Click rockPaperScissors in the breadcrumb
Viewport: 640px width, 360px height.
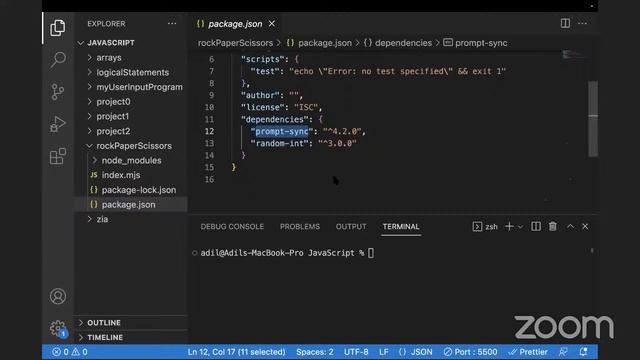(236, 43)
